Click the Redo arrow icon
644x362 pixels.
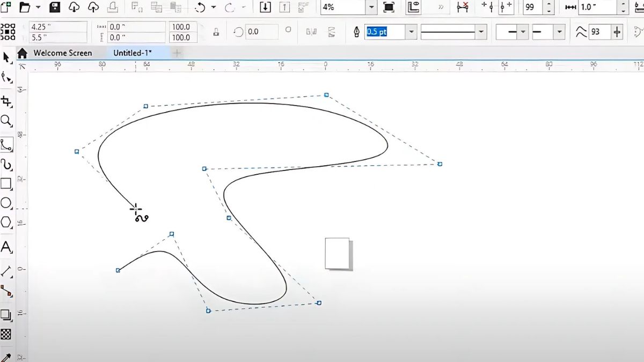(230, 7)
